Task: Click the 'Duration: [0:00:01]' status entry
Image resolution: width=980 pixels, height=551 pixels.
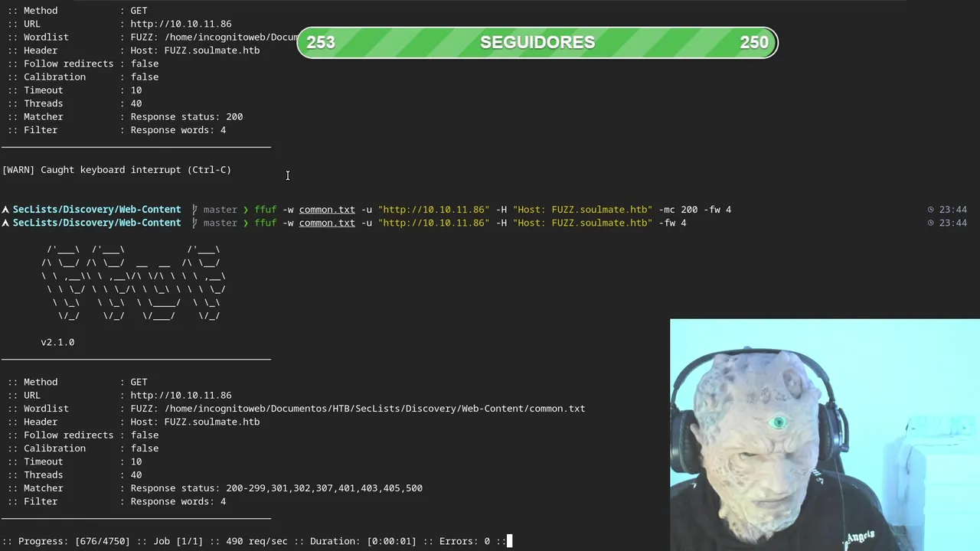Action: [363, 541]
